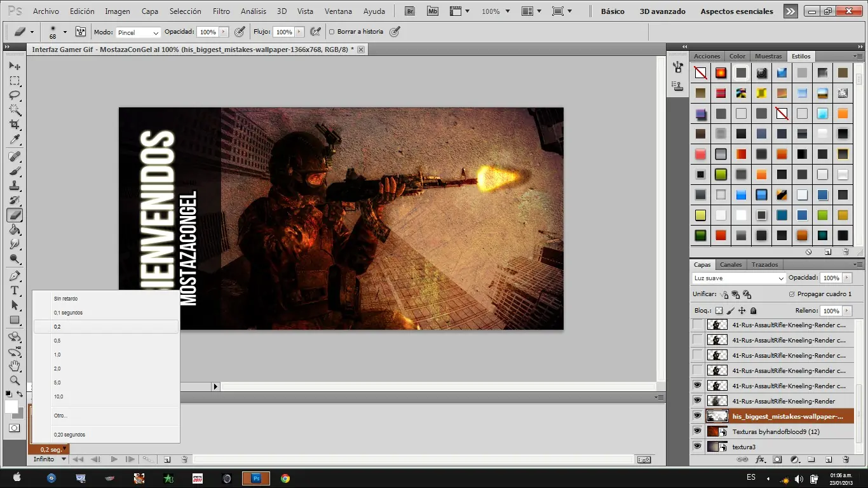The height and width of the screenshot is (488, 868).
Task: Hide the textura3 layer
Action: click(x=697, y=447)
